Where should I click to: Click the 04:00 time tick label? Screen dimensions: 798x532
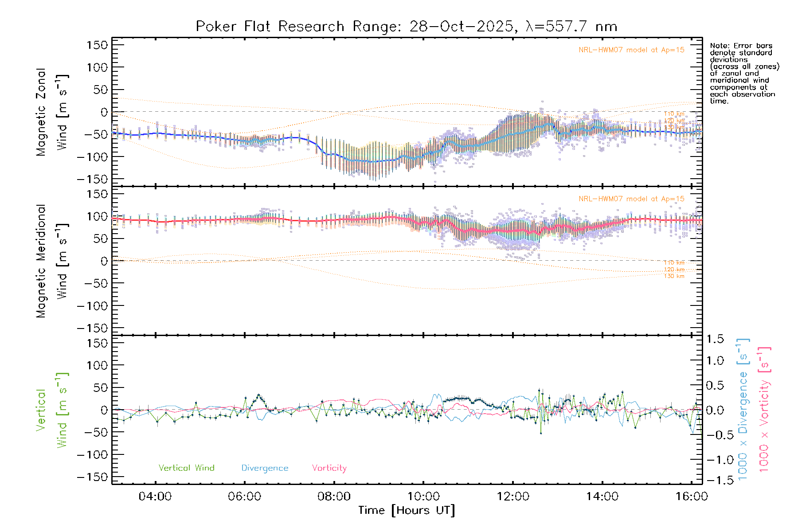155,497
